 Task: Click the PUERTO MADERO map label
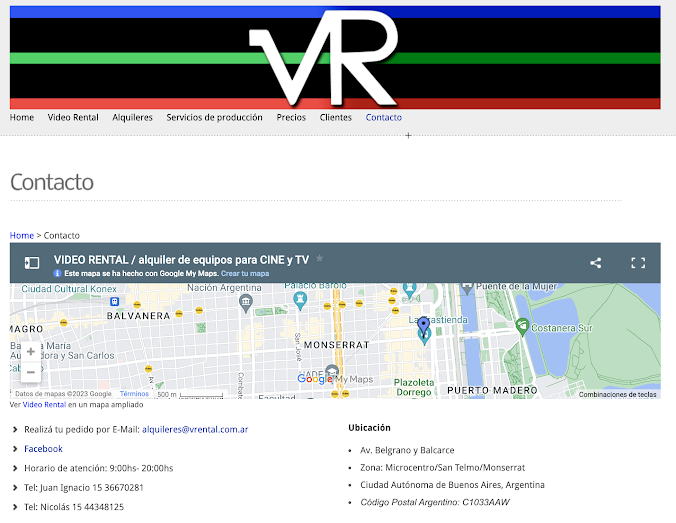coord(492,390)
